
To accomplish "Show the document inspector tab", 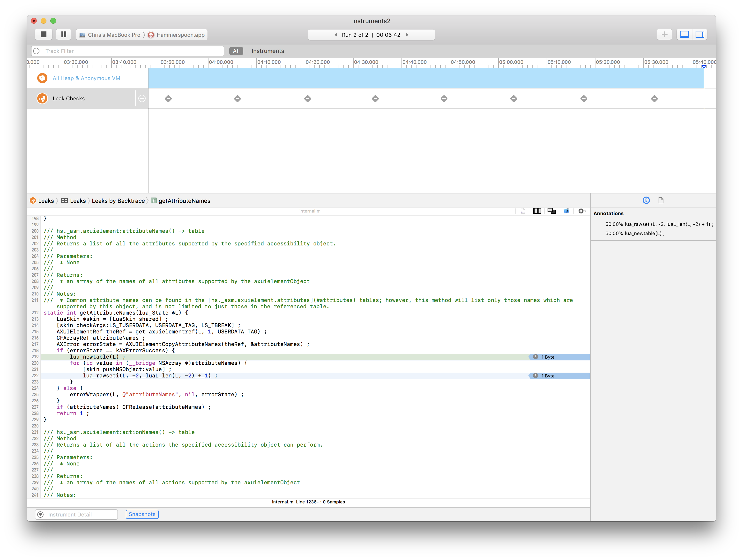I will click(x=661, y=200).
